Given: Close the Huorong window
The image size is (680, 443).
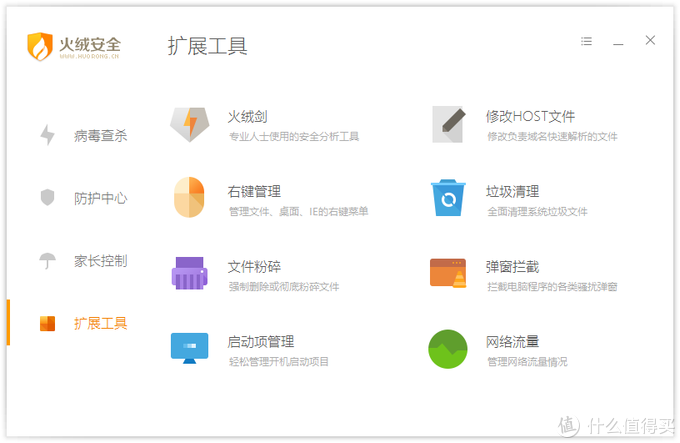Looking at the screenshot, I should pos(650,40).
